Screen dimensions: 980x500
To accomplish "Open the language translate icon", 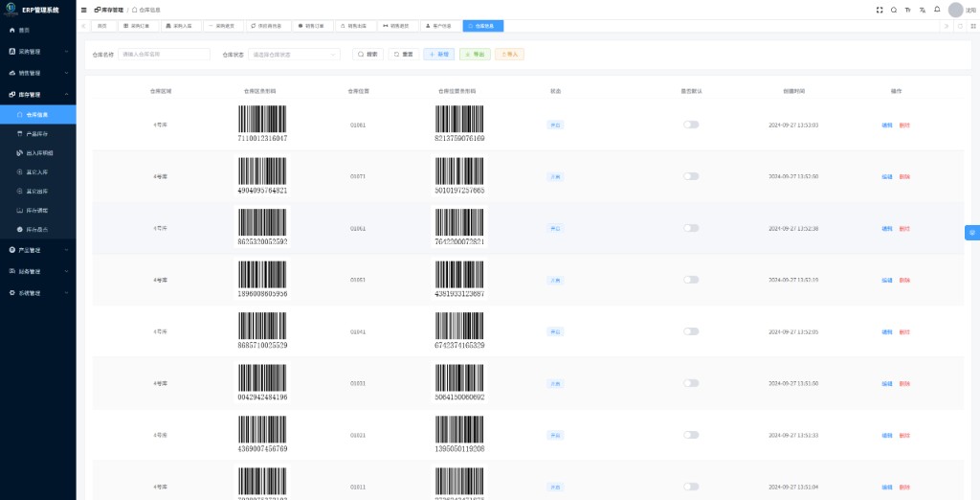I will [x=922, y=10].
